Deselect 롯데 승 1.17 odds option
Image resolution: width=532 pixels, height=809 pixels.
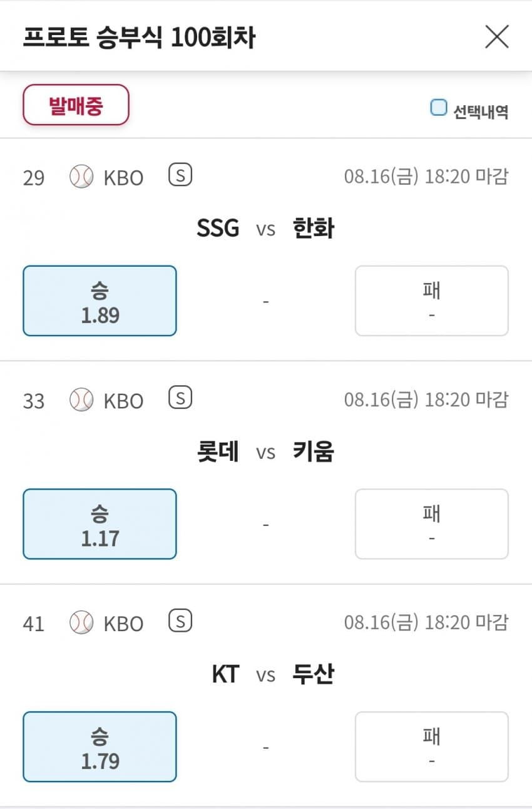pos(100,524)
